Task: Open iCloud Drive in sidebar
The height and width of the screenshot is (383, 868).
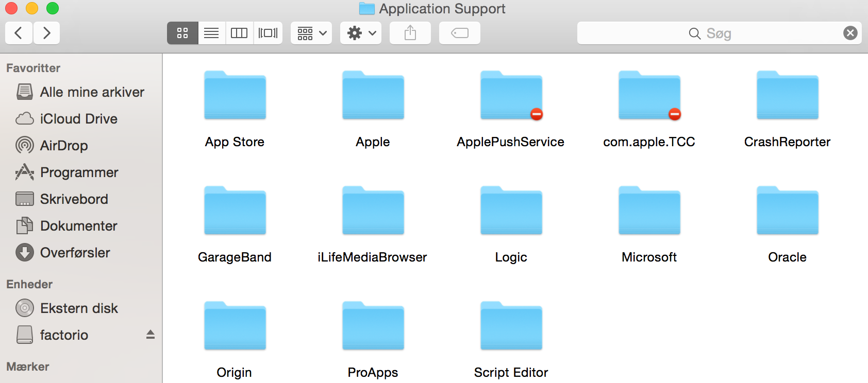Action: click(x=81, y=119)
